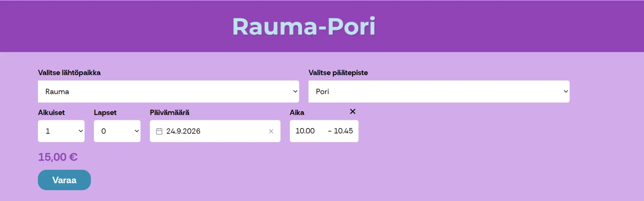Remove the selected time with the black X
644x201 pixels.
353,111
